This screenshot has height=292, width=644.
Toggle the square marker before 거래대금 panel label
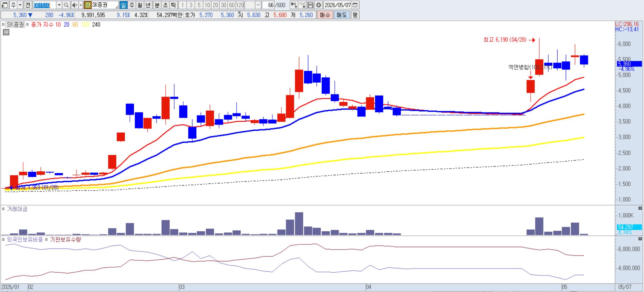click(3, 209)
